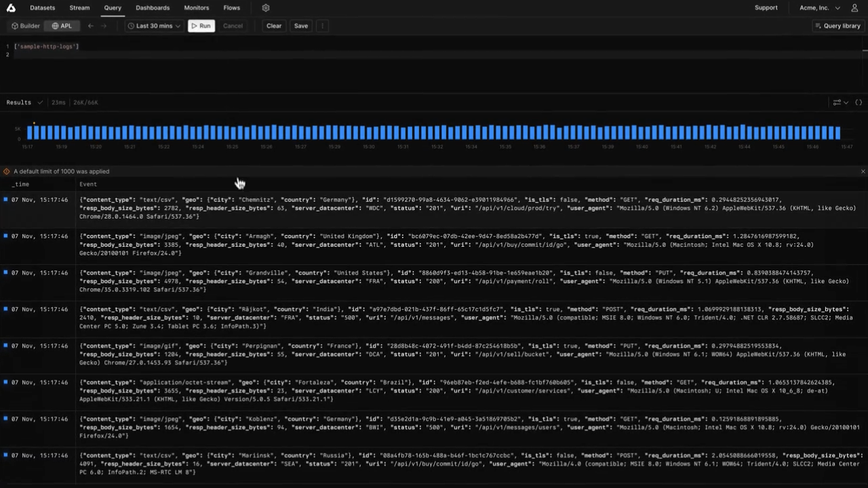868x488 pixels.
Task: Click the query history back arrow
Action: [x=90, y=26]
